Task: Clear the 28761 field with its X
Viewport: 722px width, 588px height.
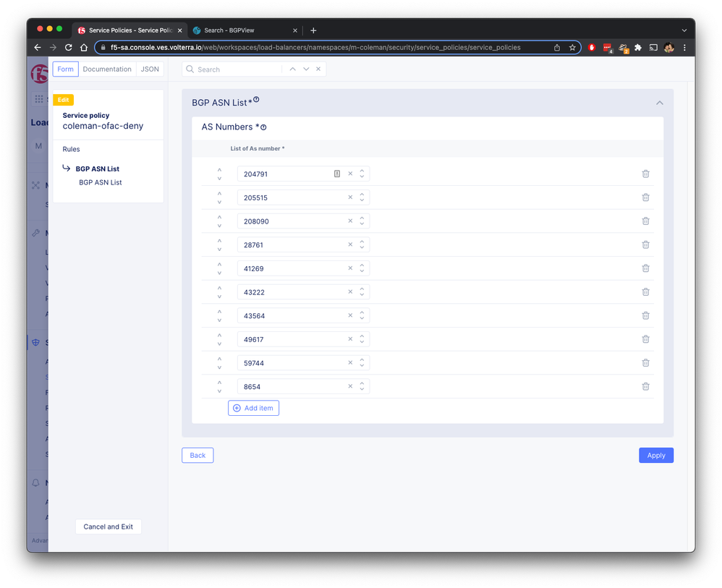Action: [x=350, y=244]
